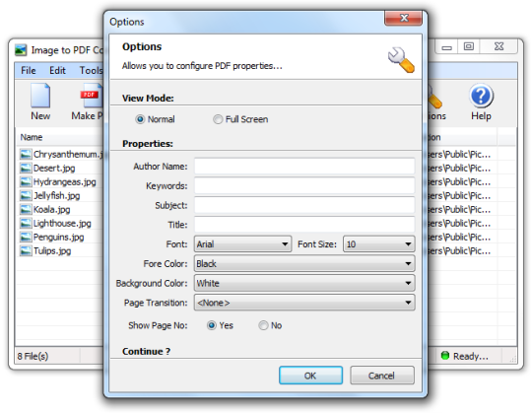Image resolution: width=532 pixels, height=413 pixels.
Task: Click the Keywords input field
Action: click(x=304, y=185)
